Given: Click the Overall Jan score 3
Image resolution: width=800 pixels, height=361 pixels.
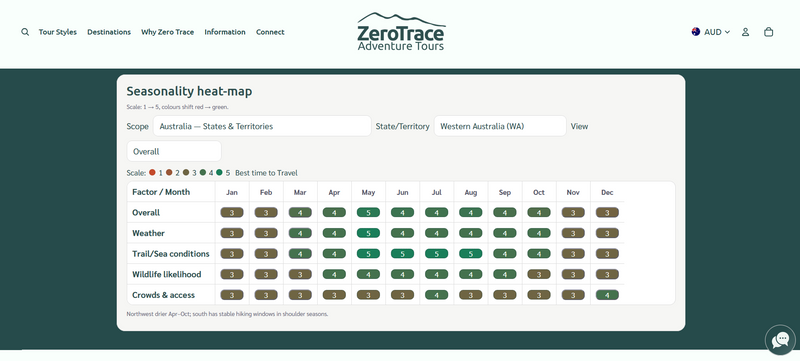Looking at the screenshot, I should [x=232, y=213].
